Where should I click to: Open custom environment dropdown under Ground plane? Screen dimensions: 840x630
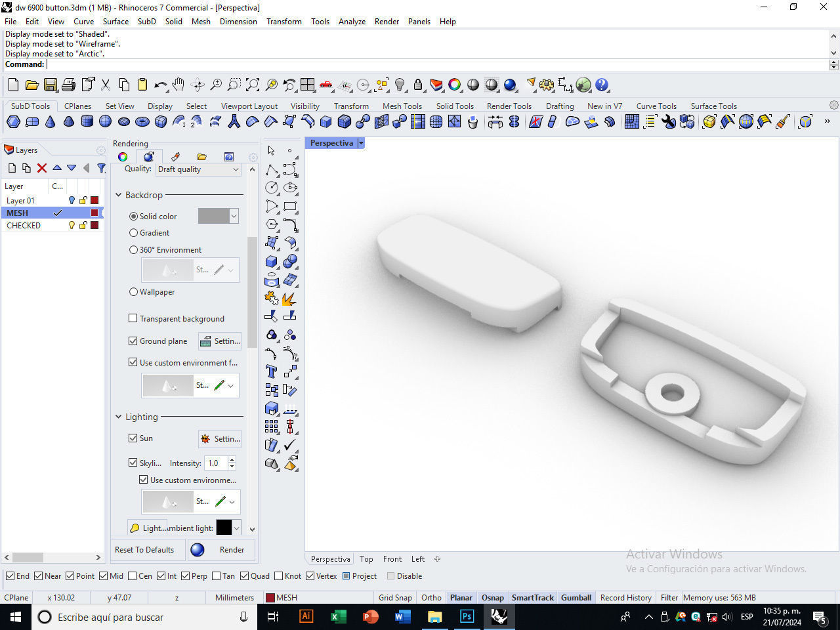(x=231, y=385)
